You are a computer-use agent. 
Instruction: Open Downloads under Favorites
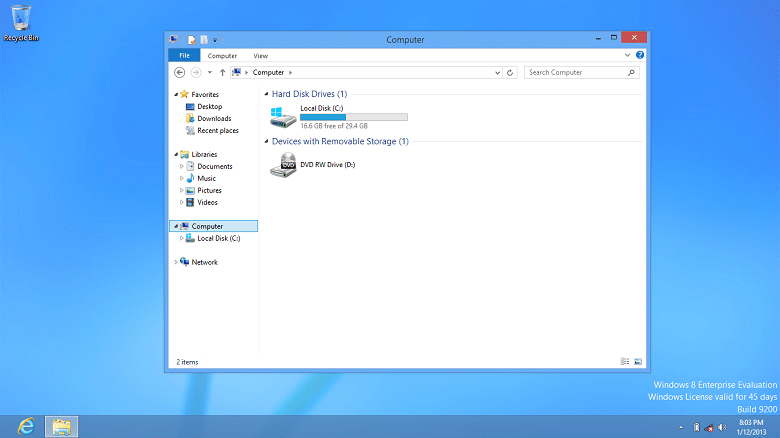pyautogui.click(x=214, y=118)
